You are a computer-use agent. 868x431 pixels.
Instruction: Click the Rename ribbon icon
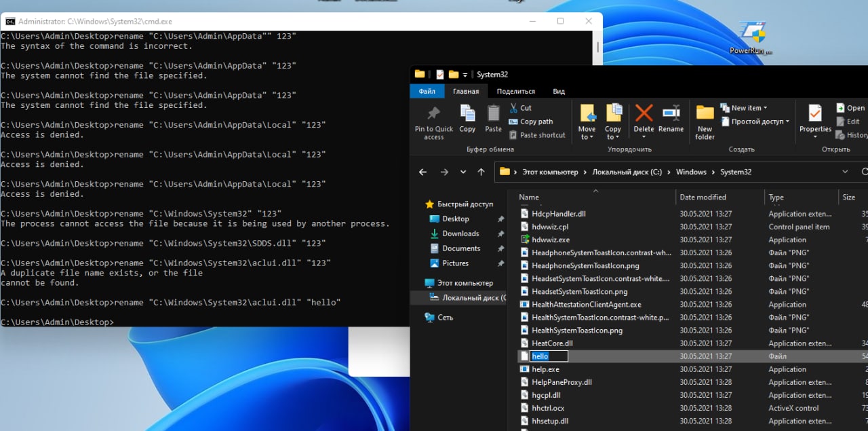(x=671, y=113)
